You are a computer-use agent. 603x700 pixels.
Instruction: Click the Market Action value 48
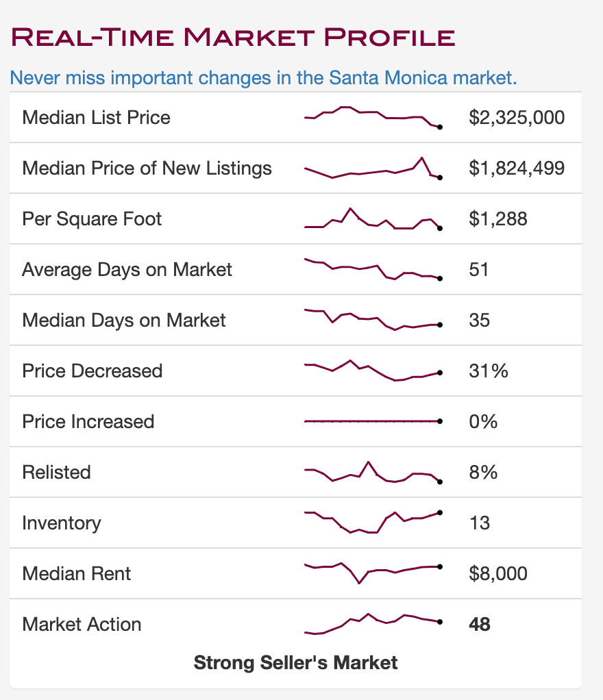(x=480, y=625)
